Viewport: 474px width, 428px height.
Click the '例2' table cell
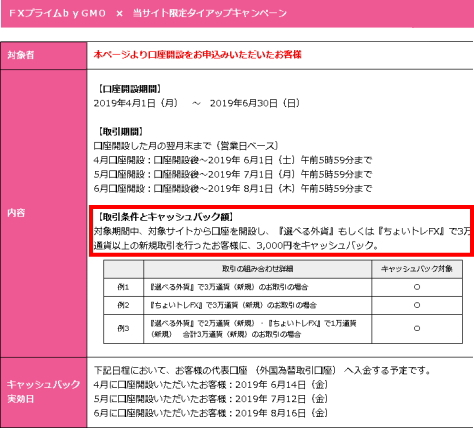click(123, 305)
